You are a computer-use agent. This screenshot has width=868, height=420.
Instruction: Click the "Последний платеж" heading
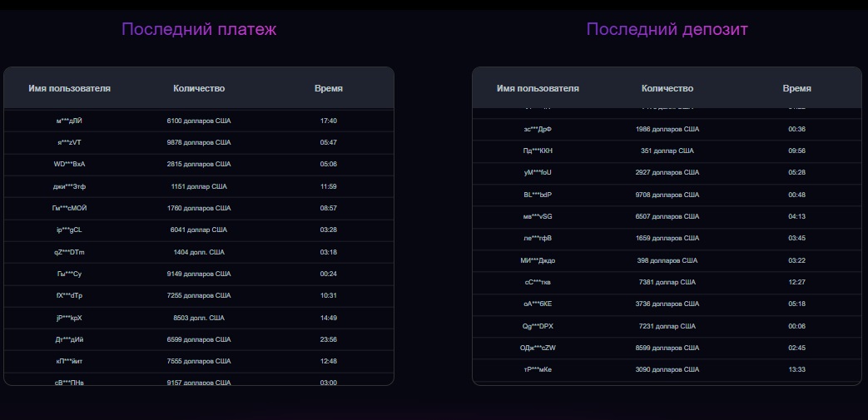pyautogui.click(x=199, y=29)
